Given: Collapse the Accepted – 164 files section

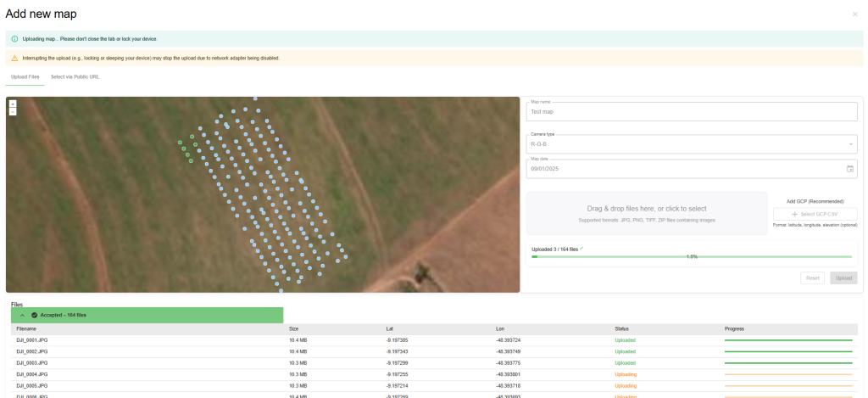Looking at the screenshot, I should (x=22, y=315).
